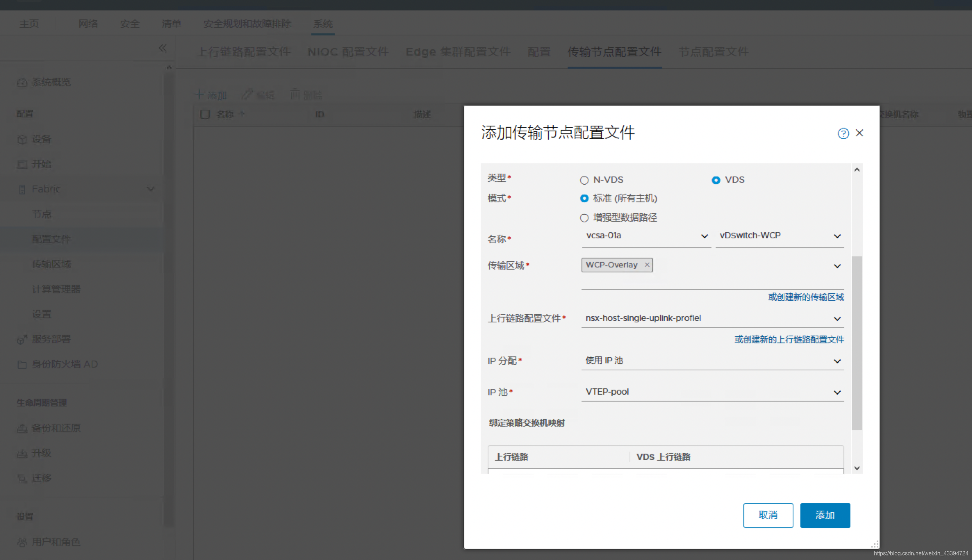Select 标准 (所有主机) mode radio button
Viewport: 972px width, 560px height.
click(x=584, y=198)
